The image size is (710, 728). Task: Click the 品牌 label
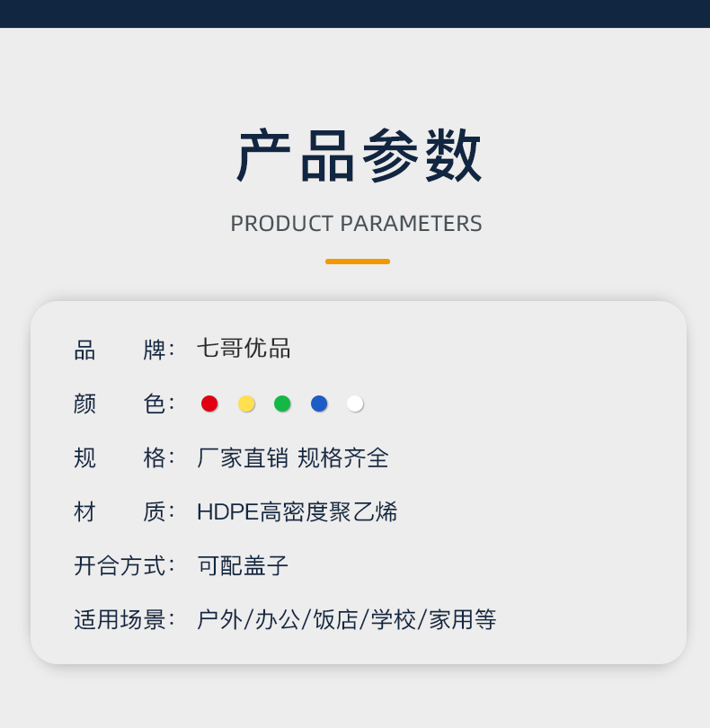tap(123, 350)
